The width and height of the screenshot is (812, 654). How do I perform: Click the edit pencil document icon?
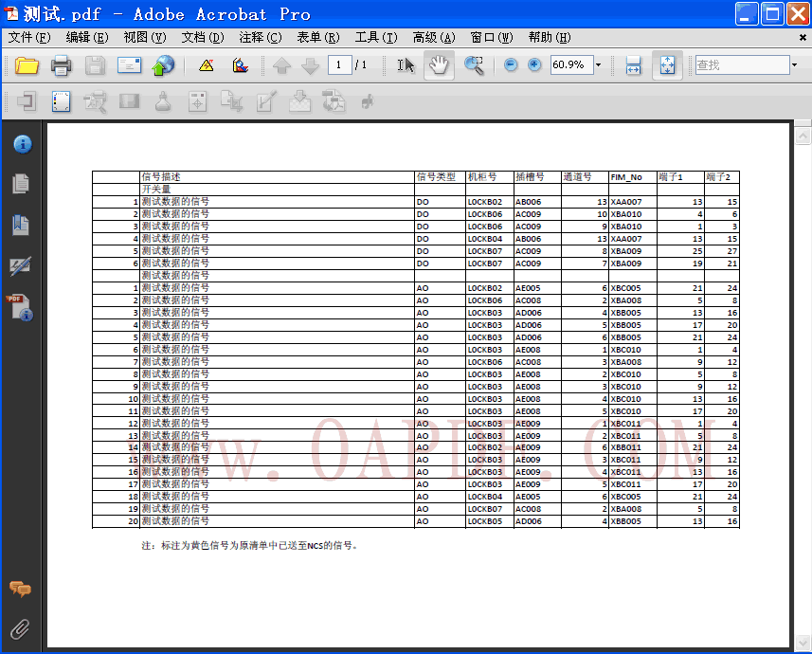click(266, 101)
